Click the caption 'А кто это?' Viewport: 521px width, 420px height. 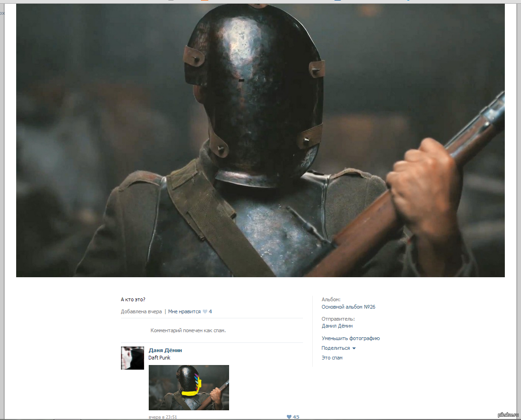[x=133, y=300]
